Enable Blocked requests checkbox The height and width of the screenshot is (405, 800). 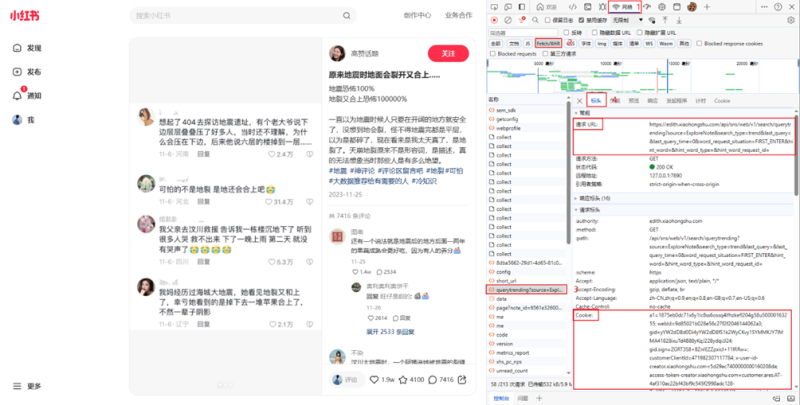[493, 54]
